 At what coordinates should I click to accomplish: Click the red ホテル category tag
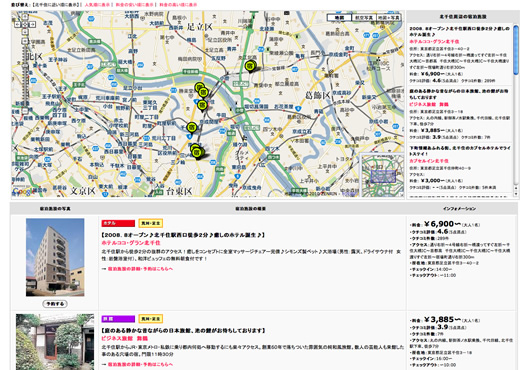(118, 223)
